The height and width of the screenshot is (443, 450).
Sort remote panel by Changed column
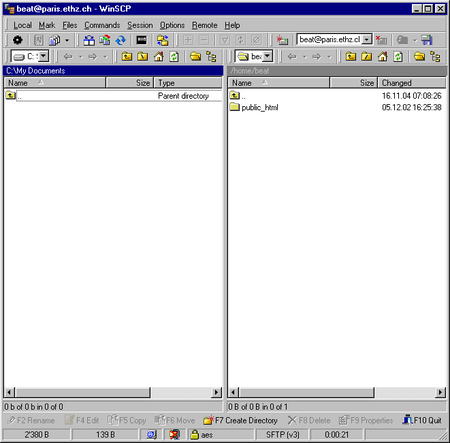pos(412,83)
